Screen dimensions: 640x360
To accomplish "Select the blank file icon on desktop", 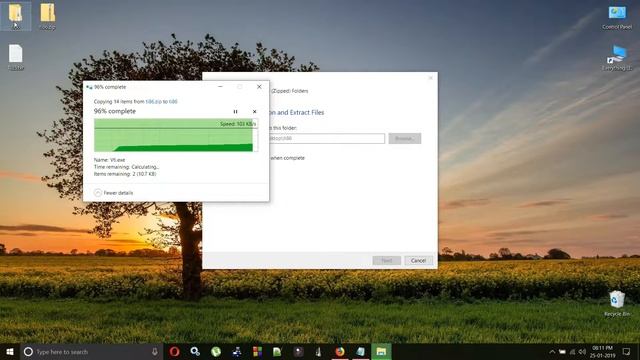I will pos(16,57).
